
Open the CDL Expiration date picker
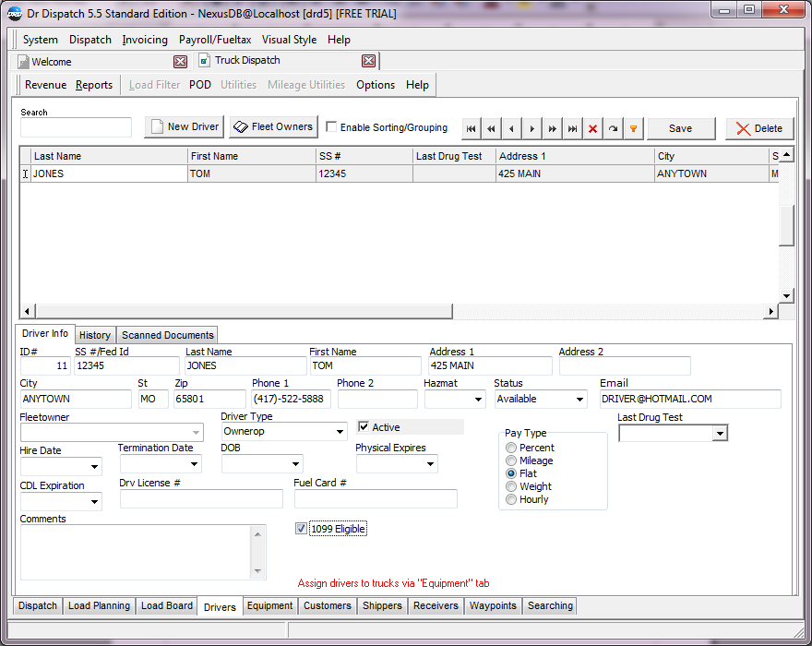(x=94, y=502)
